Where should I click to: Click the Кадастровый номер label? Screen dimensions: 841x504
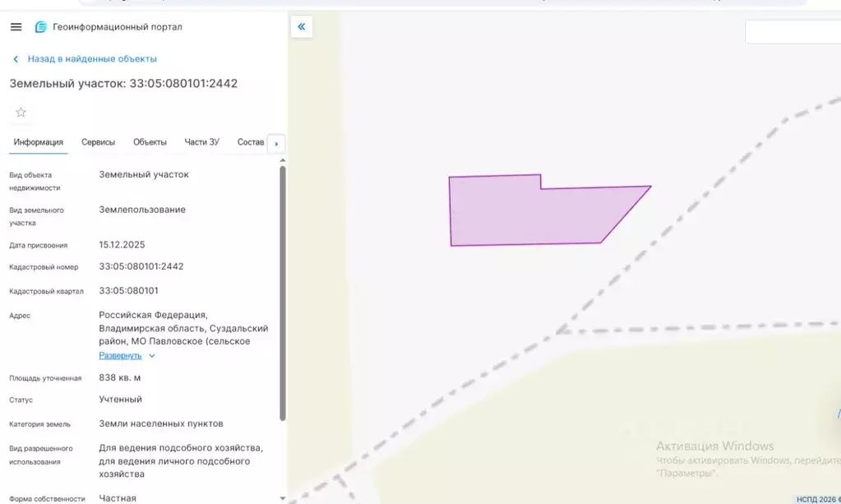coord(44,267)
